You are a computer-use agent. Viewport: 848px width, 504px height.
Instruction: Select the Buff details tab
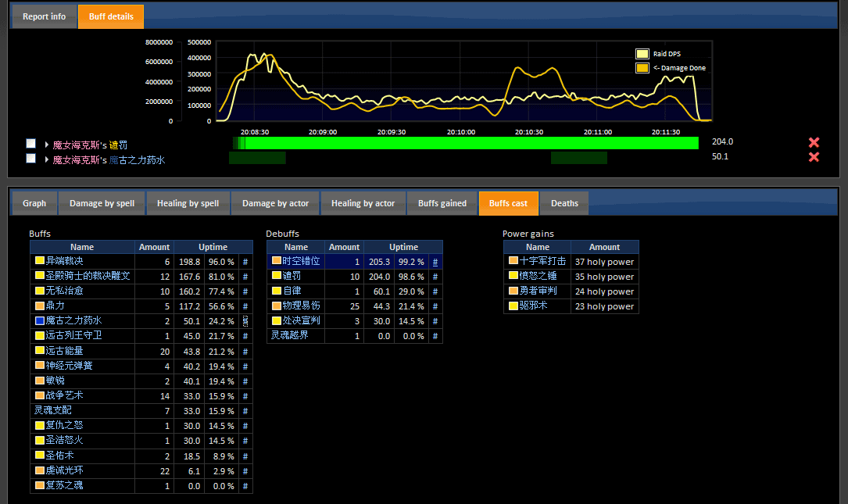click(111, 16)
